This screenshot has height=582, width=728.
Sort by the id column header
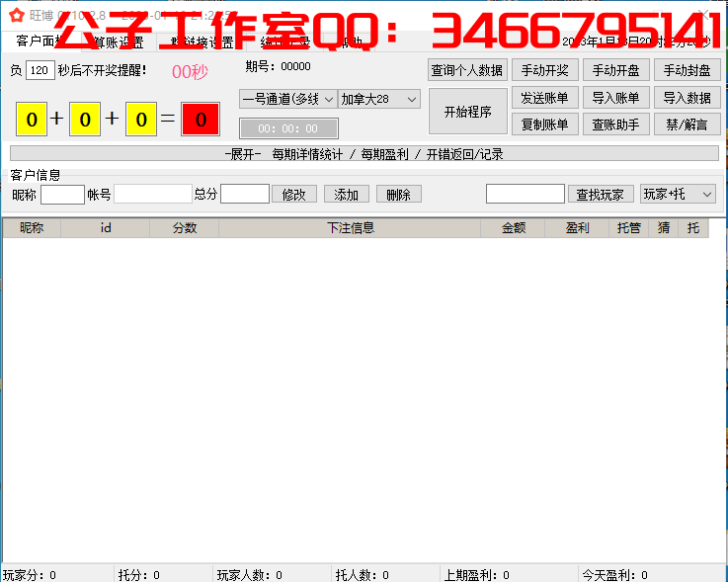(106, 228)
